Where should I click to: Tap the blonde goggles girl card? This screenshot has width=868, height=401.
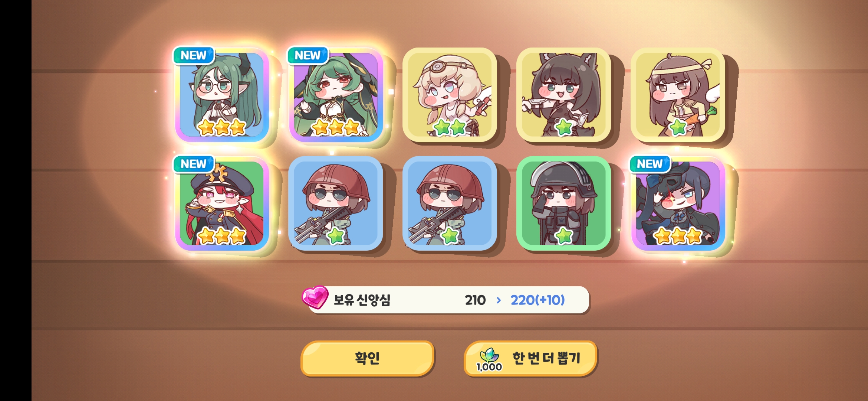pos(450,95)
